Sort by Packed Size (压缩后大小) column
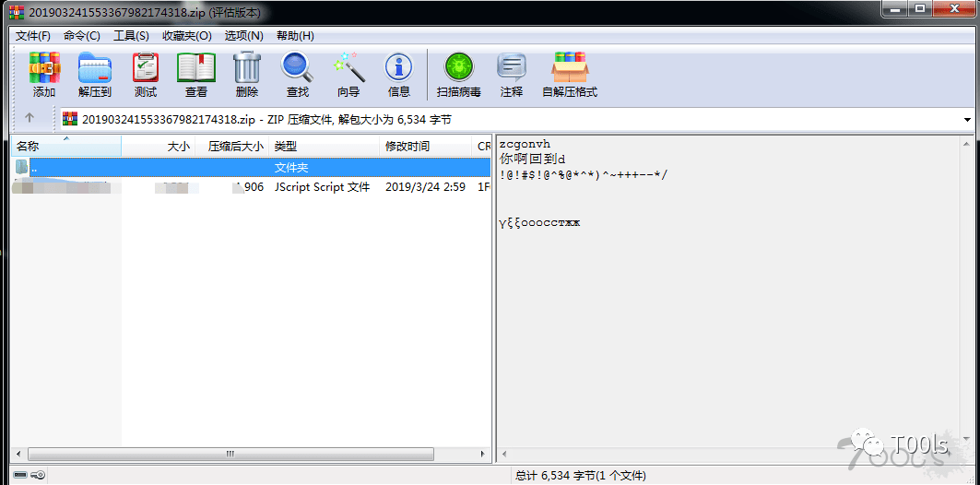Image resolution: width=980 pixels, height=485 pixels. [x=232, y=147]
